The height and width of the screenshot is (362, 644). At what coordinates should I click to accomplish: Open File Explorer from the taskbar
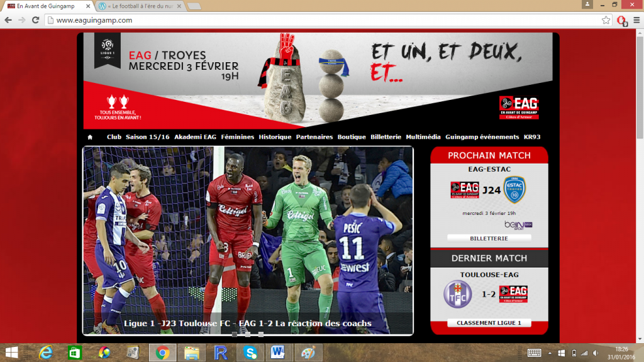pos(192,353)
